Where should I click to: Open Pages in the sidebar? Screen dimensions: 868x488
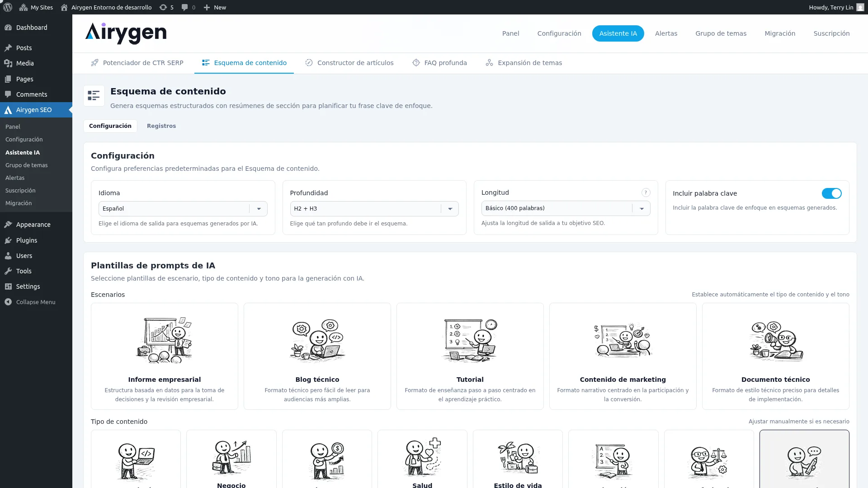36,79
